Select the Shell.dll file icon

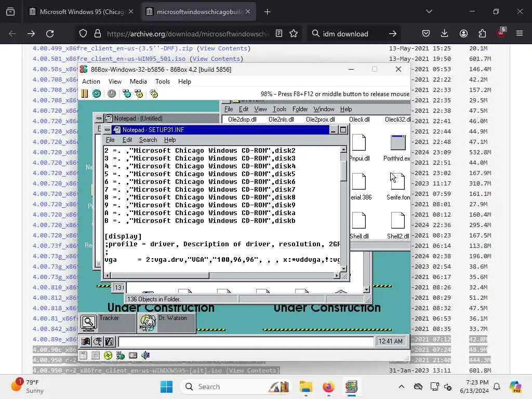pos(358,220)
